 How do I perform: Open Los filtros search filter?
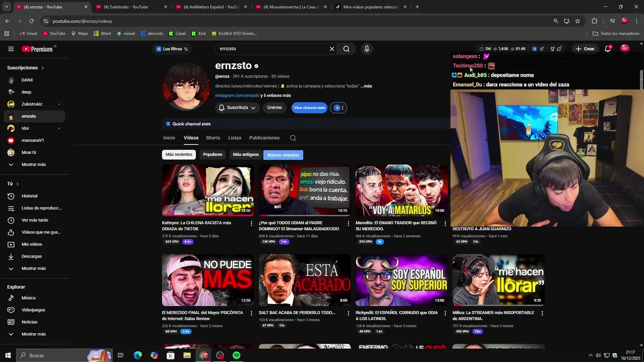pos(172,49)
